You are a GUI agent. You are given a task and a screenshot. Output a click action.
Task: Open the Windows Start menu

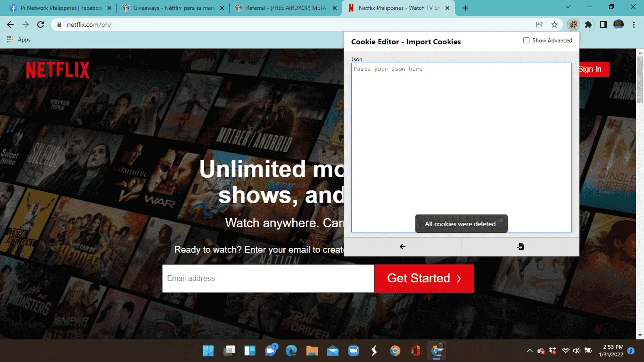pos(208,351)
